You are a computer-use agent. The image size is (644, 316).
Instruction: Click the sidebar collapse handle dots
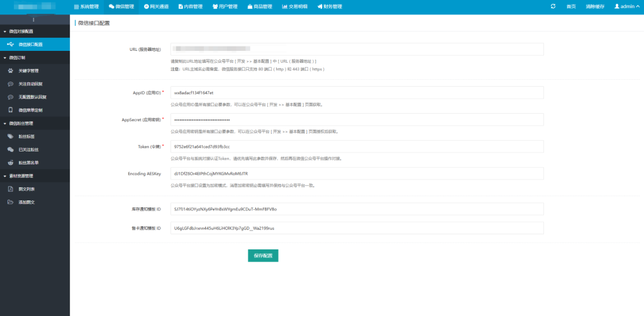[34, 19]
